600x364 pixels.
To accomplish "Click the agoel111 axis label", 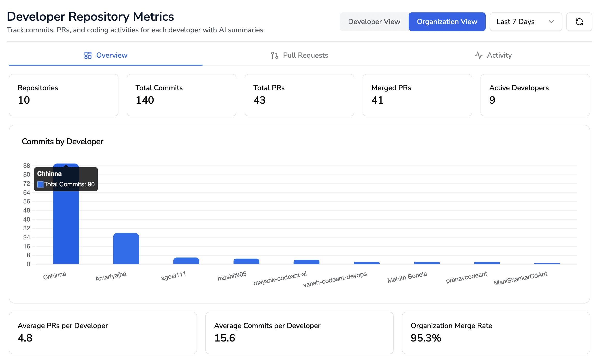I will (174, 276).
